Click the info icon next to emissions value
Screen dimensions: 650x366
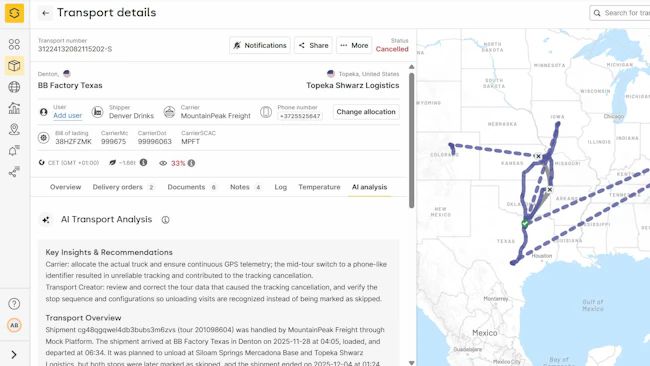pyautogui.click(x=143, y=162)
